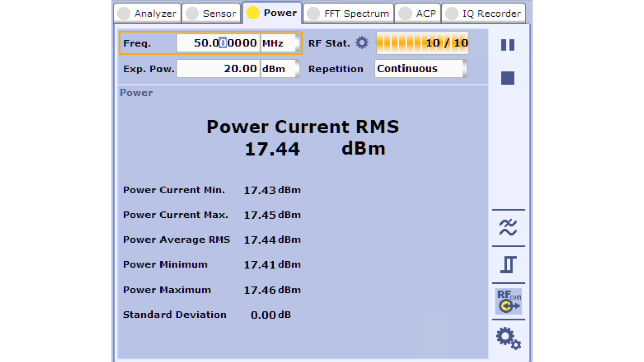Toggle the FFT Spectrum status indicator
This screenshot has height=362, width=644.
tap(313, 14)
